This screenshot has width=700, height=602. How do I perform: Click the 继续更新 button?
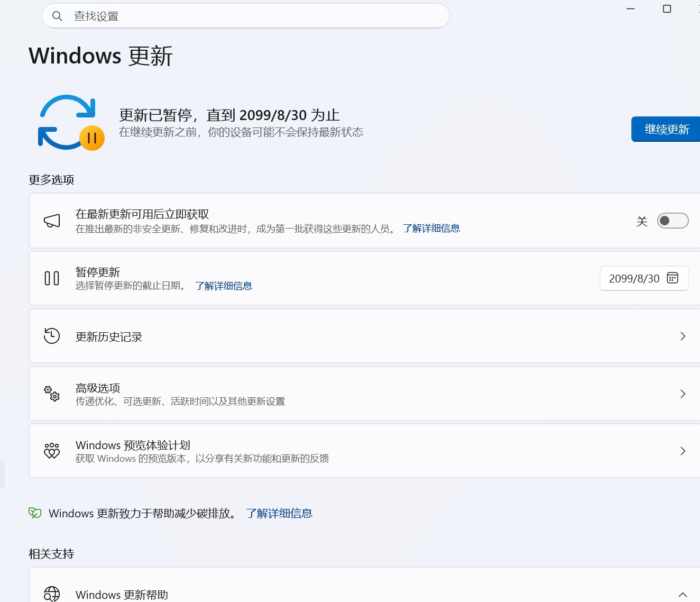click(x=666, y=129)
